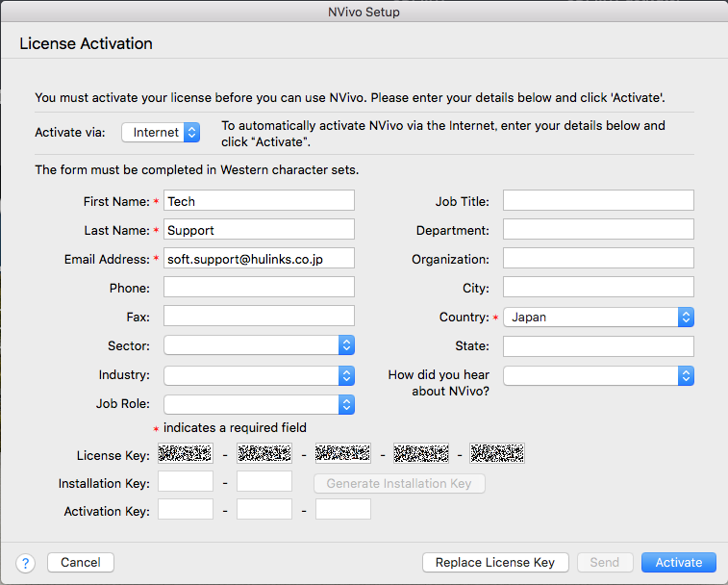
Task: Click the Last Name field containing Support
Action: tap(259, 230)
